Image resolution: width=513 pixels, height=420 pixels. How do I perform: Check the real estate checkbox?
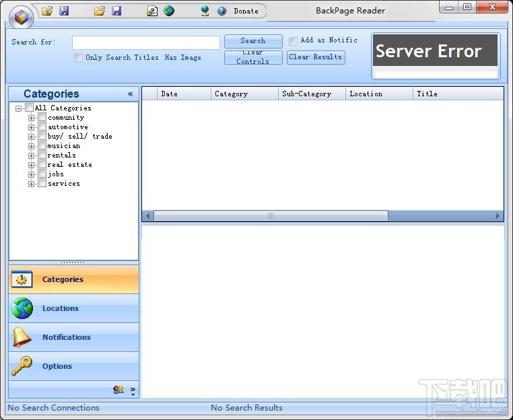[42, 164]
